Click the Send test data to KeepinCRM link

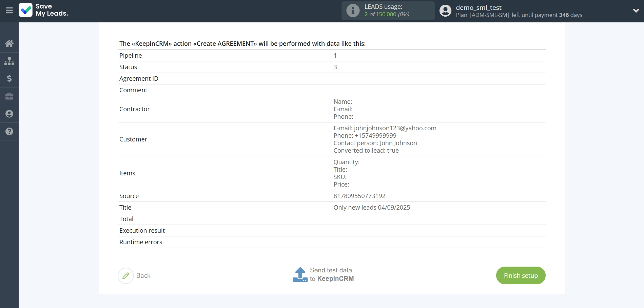click(x=331, y=274)
